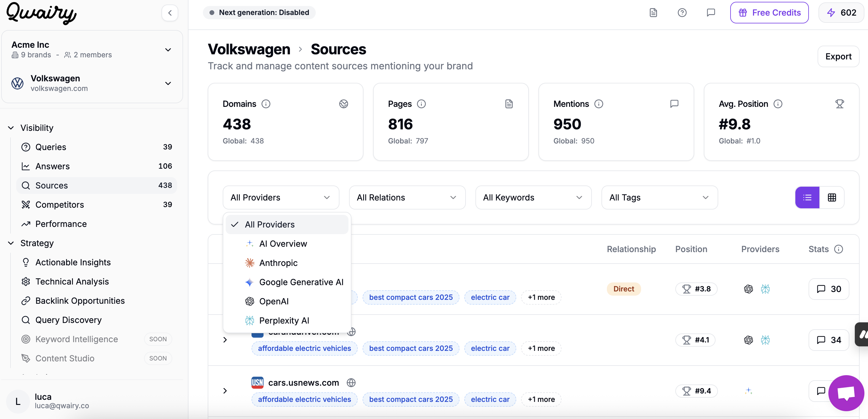This screenshot has width=868, height=419.
Task: Expand the row with position #4.1
Action: pyautogui.click(x=225, y=340)
